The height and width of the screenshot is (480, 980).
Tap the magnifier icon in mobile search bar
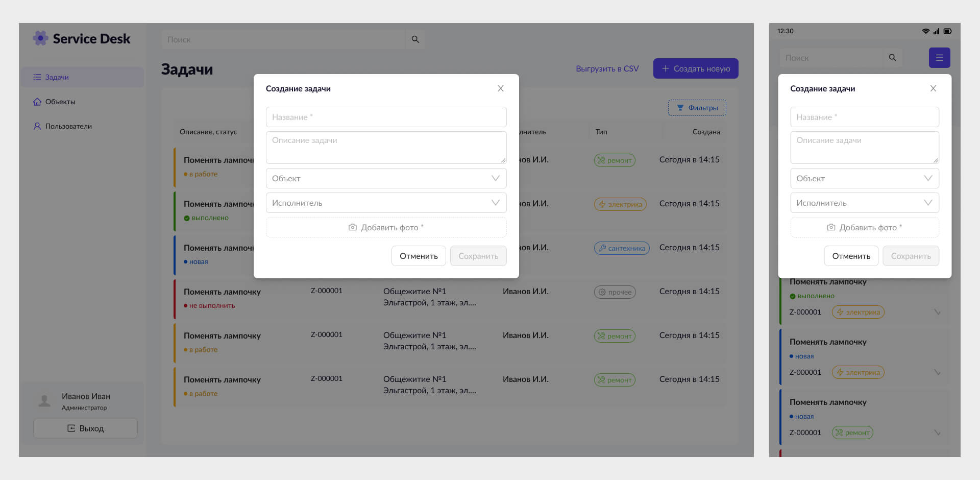(892, 58)
